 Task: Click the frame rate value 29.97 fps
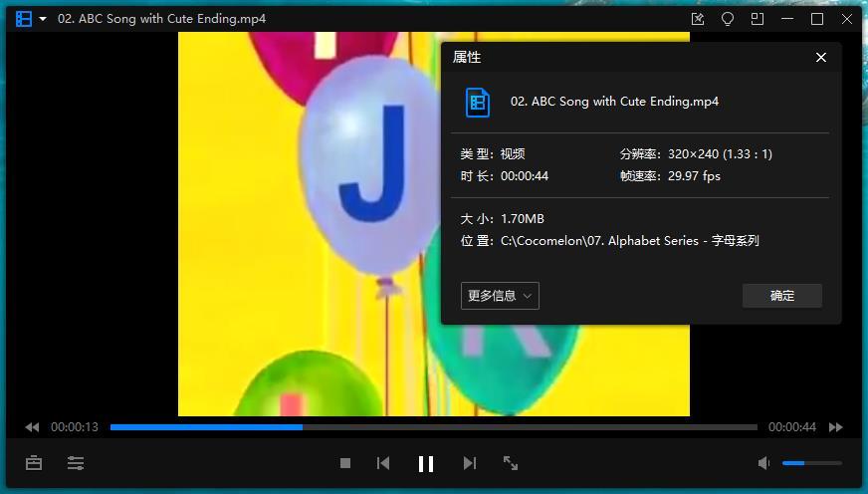pyautogui.click(x=694, y=176)
